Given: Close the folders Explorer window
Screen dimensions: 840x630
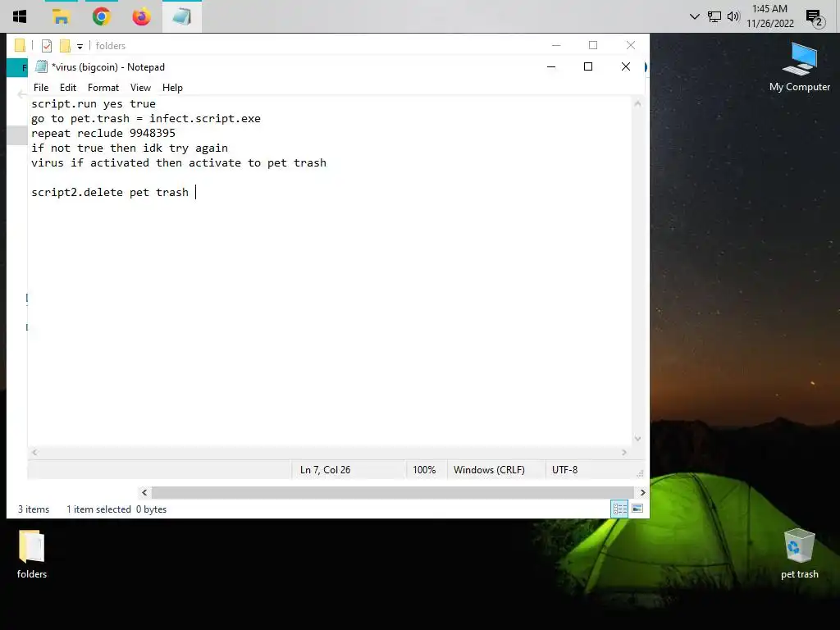Looking at the screenshot, I should click(631, 46).
